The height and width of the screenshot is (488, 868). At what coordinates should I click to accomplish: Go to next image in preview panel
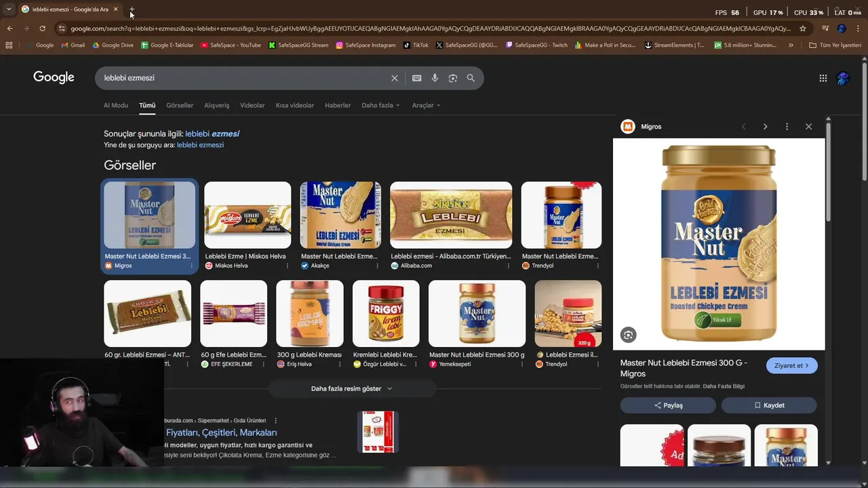point(765,127)
